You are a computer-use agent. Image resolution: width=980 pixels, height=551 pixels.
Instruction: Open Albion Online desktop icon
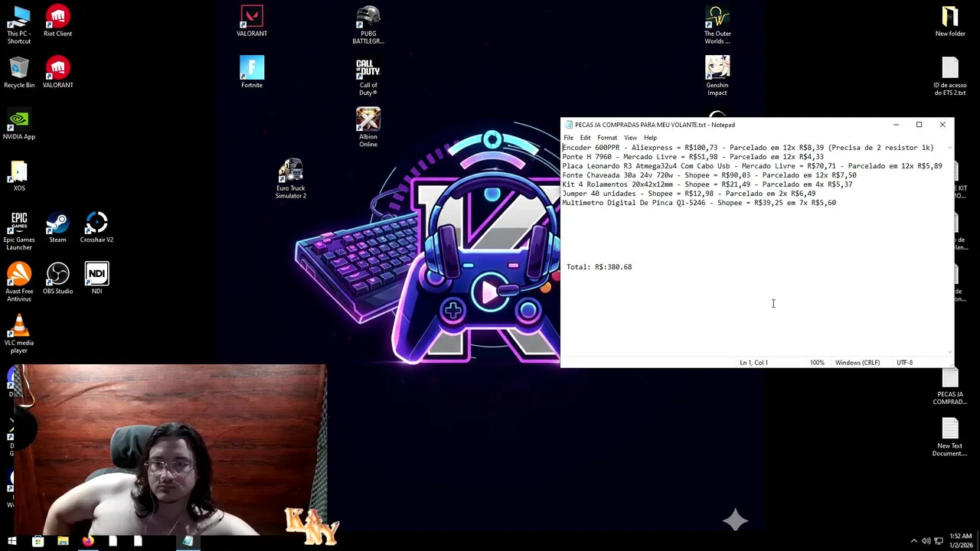pyautogui.click(x=368, y=128)
